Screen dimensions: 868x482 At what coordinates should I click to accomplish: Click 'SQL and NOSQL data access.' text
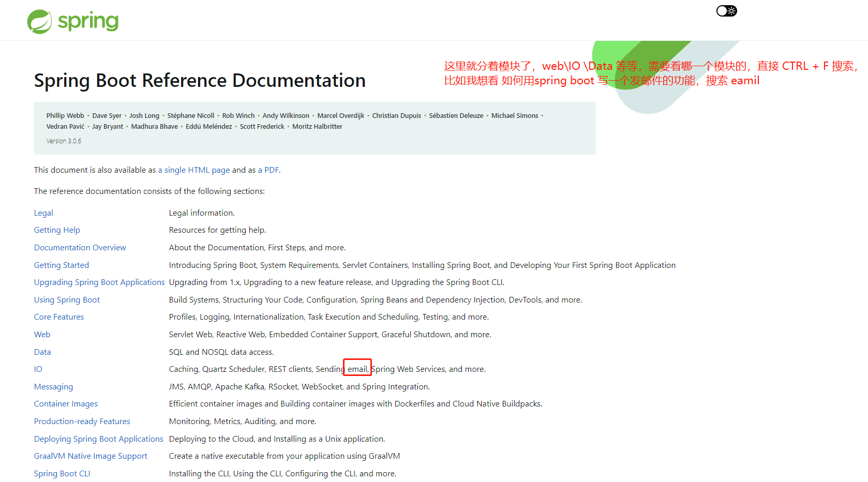(x=221, y=352)
